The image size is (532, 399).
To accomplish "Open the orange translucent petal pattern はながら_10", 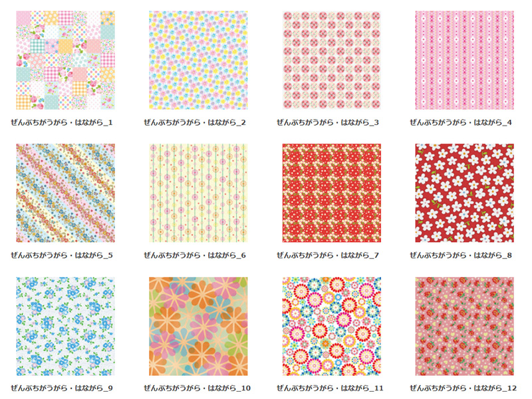I will (x=198, y=327).
